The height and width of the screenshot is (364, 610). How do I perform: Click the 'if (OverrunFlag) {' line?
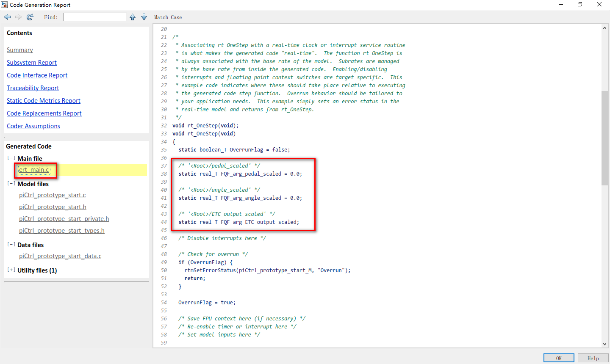tap(205, 262)
